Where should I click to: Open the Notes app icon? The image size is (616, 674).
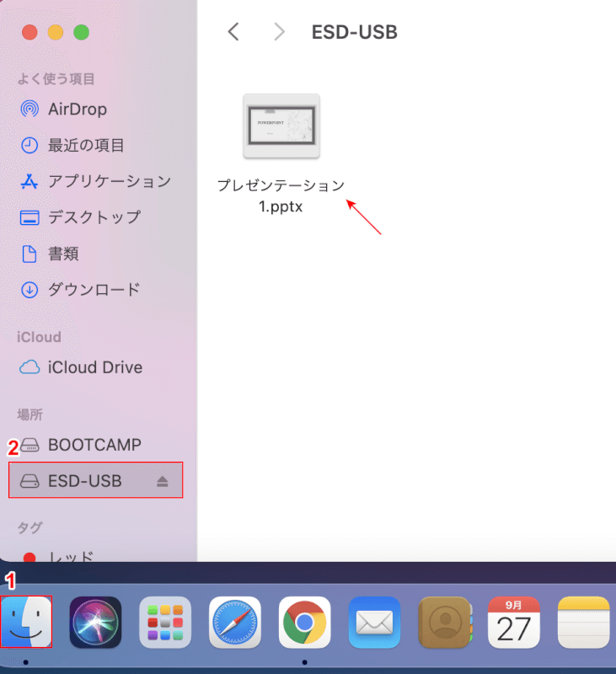pos(583,622)
